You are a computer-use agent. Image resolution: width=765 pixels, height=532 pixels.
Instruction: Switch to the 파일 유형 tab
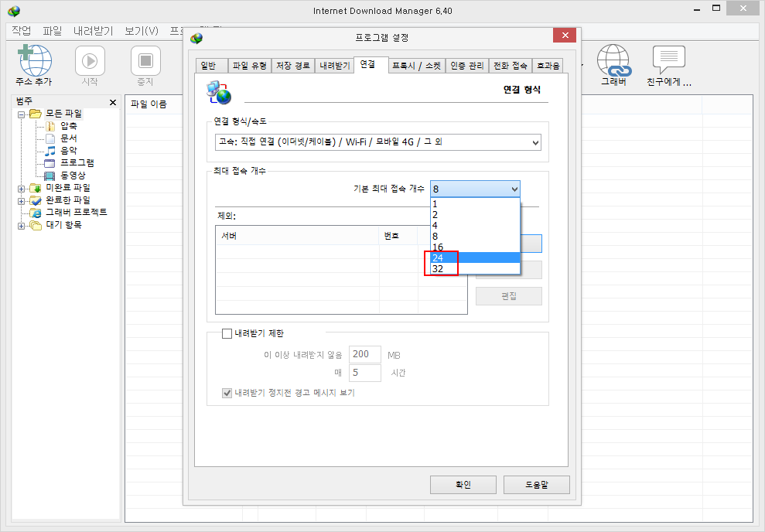point(249,66)
